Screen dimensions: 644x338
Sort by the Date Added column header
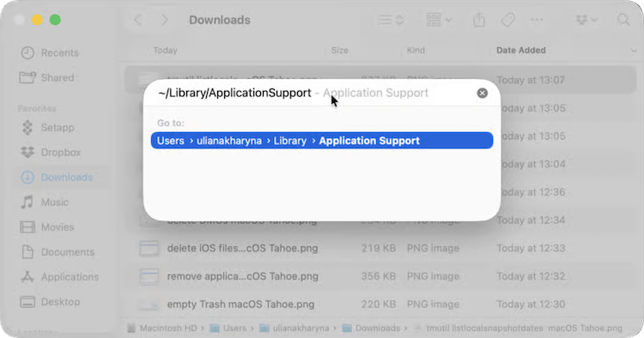[521, 51]
